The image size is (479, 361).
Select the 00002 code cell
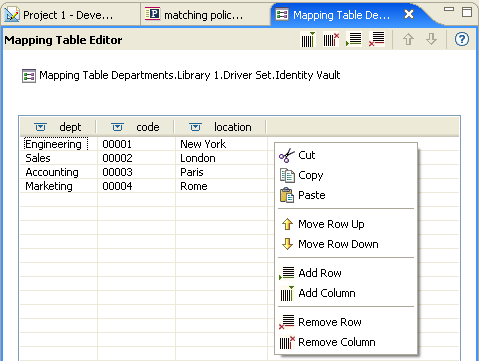click(x=136, y=158)
